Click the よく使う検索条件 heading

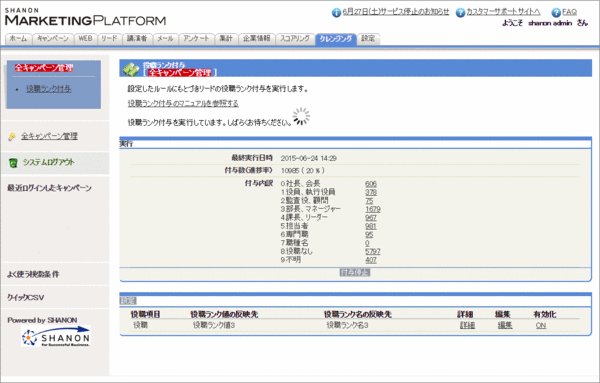[33, 274]
